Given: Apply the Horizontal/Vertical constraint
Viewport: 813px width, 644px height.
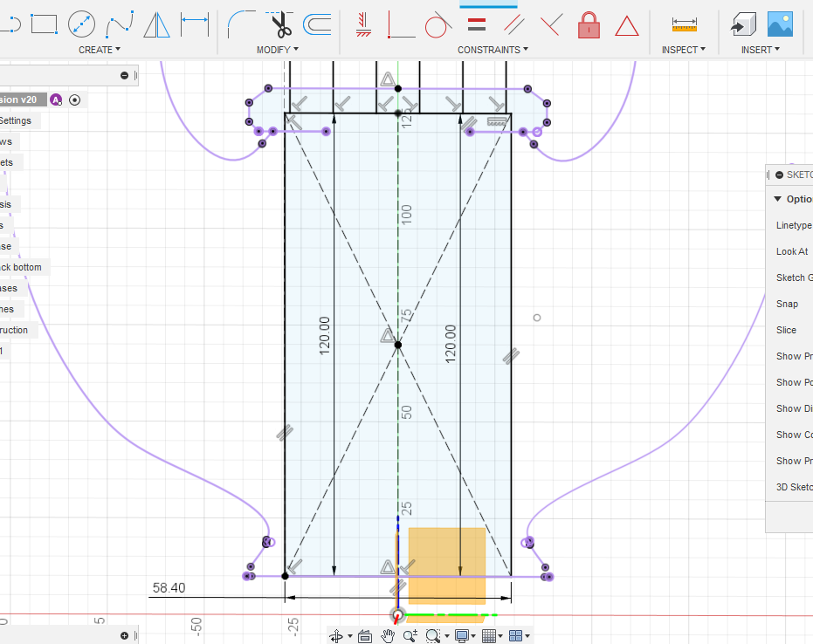Looking at the screenshot, I should [363, 24].
